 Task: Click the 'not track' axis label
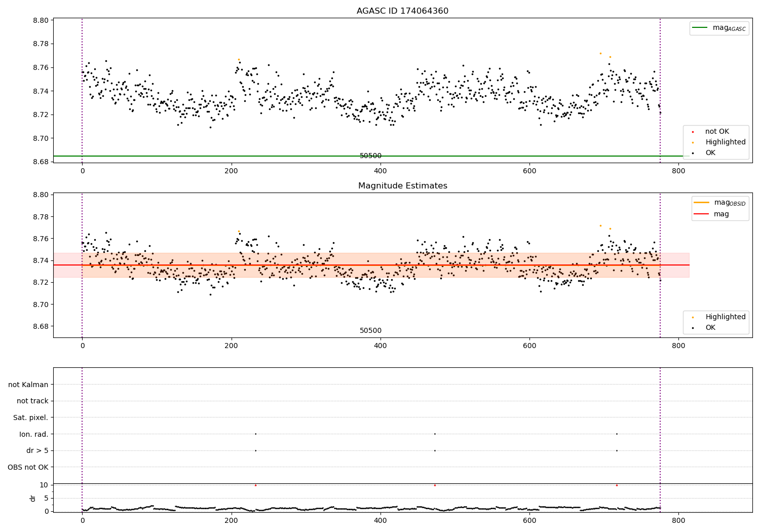(x=32, y=401)
